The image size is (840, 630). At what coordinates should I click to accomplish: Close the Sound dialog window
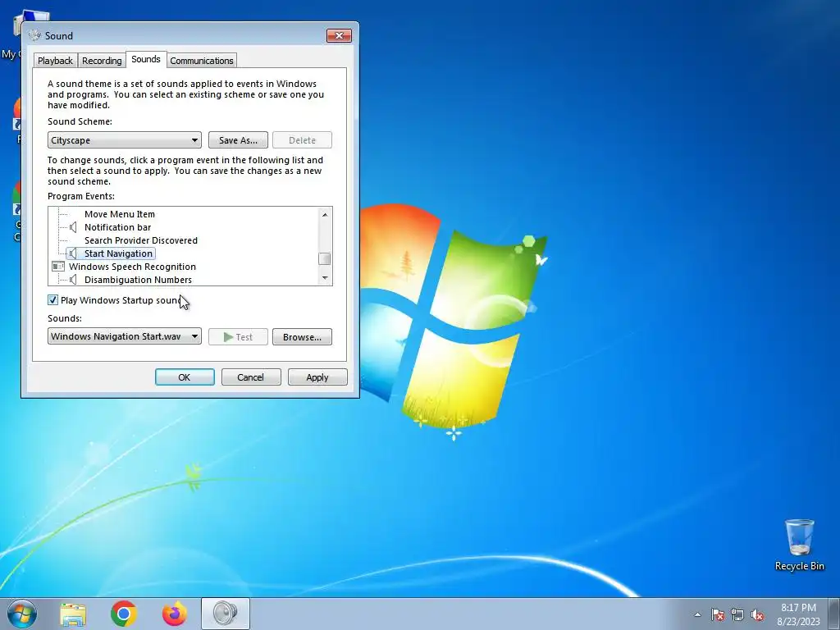pyautogui.click(x=339, y=36)
